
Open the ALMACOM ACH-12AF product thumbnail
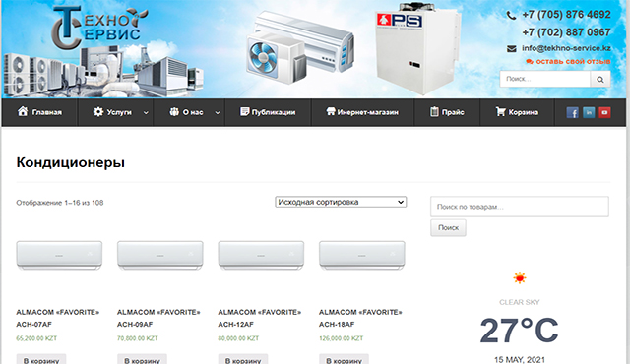[261, 255]
